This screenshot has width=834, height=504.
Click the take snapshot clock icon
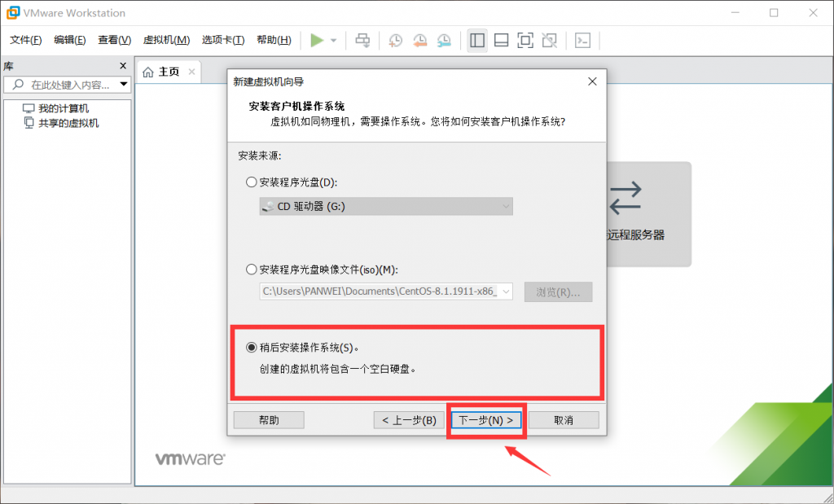pos(395,41)
